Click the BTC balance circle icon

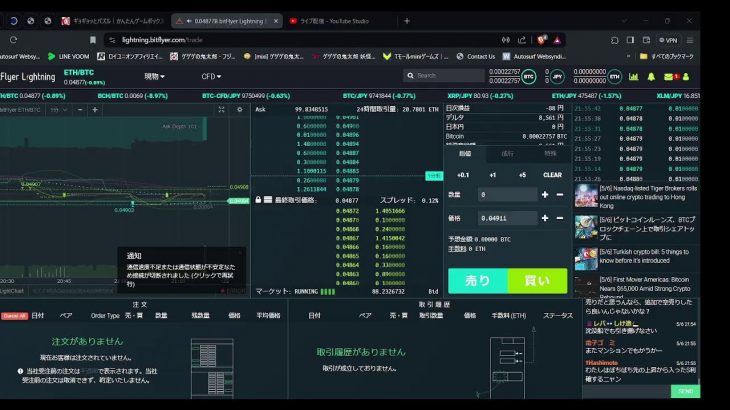528,77
